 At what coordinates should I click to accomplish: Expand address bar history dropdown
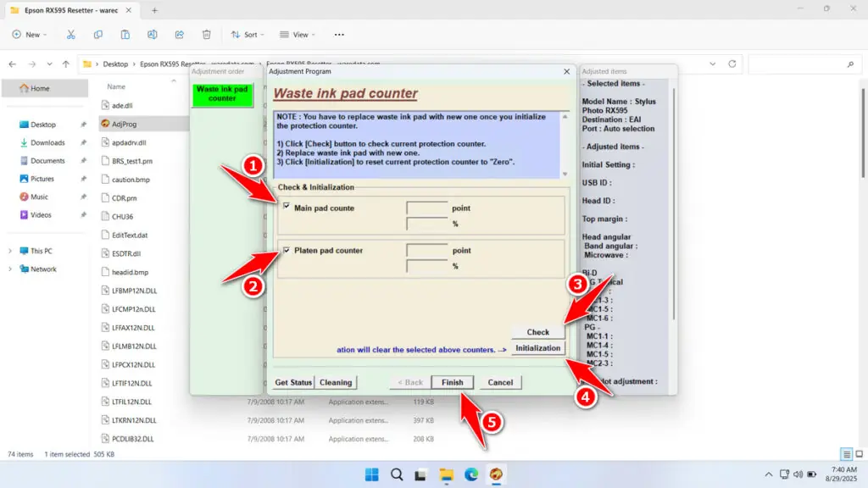pos(712,64)
